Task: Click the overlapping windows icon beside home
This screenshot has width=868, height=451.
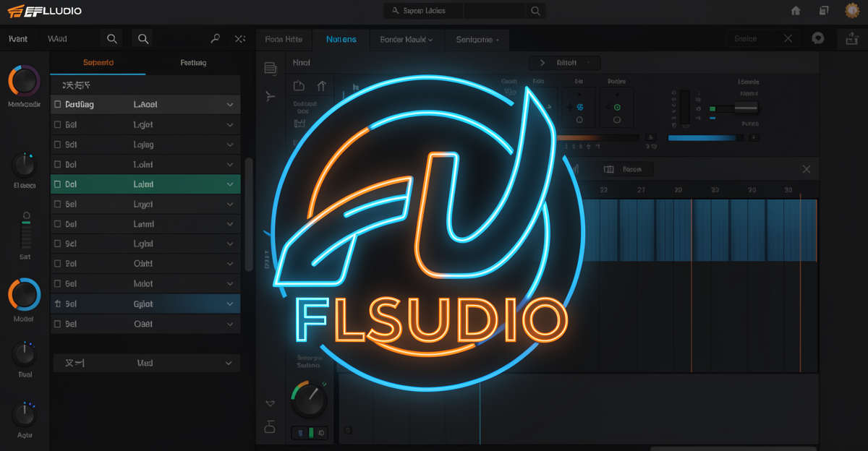Action: tap(823, 11)
